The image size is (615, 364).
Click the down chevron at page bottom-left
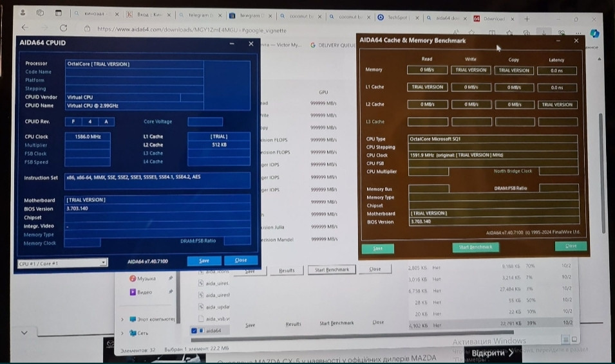point(24,332)
